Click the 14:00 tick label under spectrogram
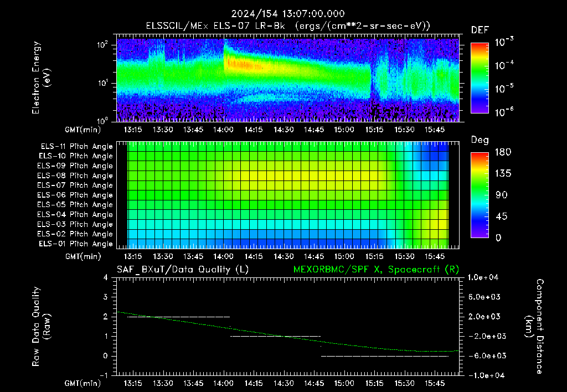Image resolution: width=567 pixels, height=392 pixels. coord(223,130)
